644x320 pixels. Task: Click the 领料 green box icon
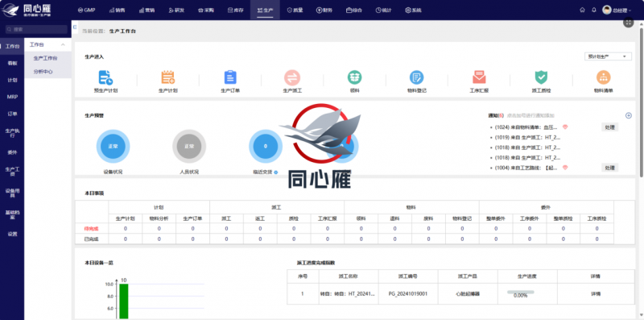point(354,77)
